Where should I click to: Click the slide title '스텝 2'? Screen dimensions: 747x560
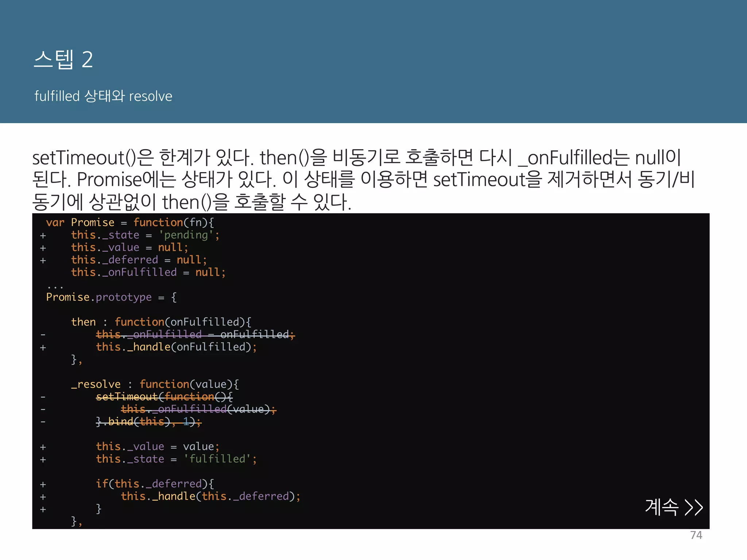(x=63, y=59)
